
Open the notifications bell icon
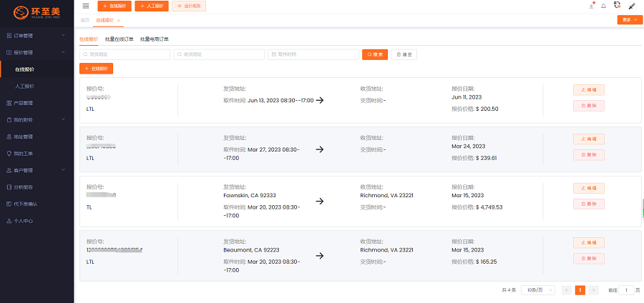(x=603, y=6)
